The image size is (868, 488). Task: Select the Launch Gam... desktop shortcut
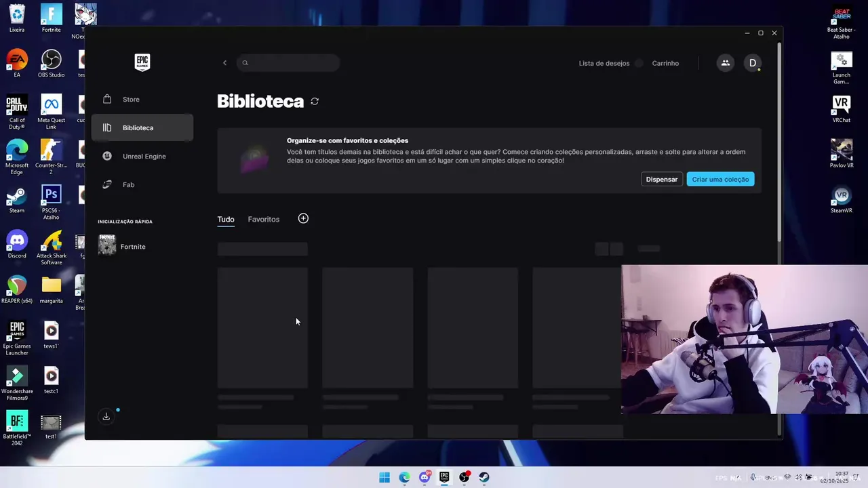(x=842, y=68)
